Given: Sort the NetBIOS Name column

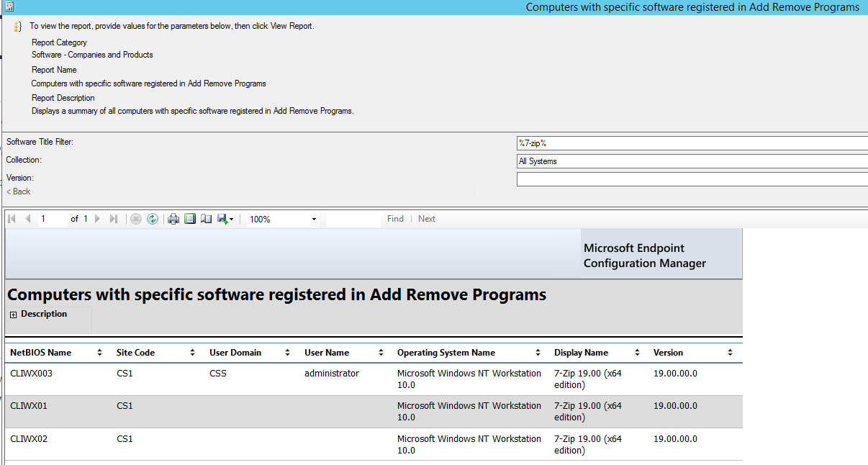Looking at the screenshot, I should [x=99, y=353].
